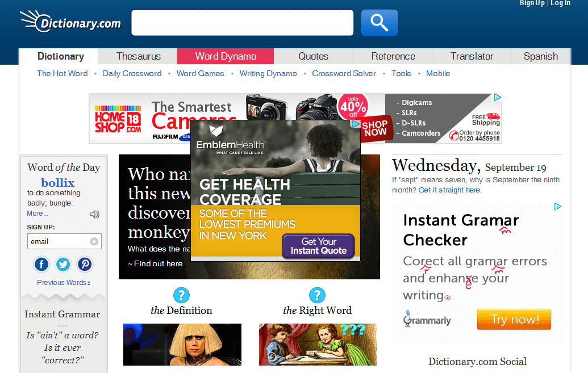
Task: Click the Log In link
Action: tap(561, 3)
